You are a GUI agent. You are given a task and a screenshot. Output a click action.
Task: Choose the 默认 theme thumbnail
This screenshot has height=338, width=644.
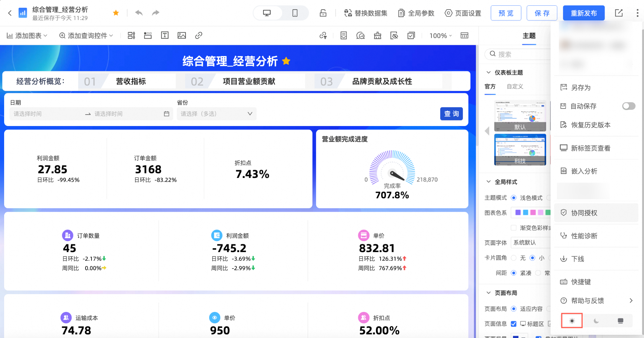coord(520,116)
